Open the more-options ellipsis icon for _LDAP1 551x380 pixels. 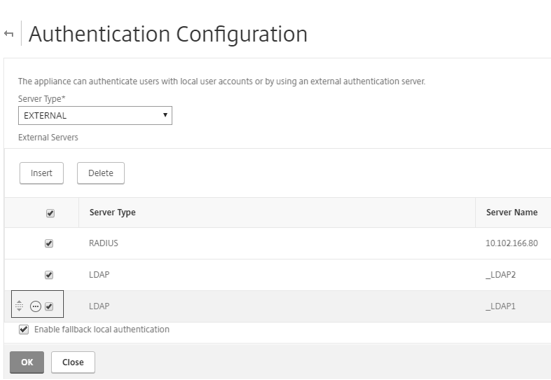point(35,306)
